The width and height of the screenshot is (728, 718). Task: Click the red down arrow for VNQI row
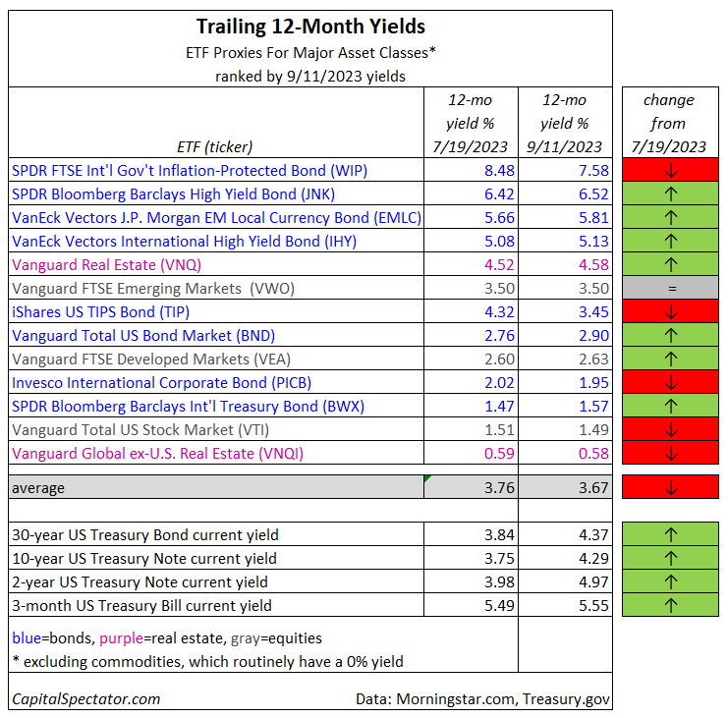[670, 454]
